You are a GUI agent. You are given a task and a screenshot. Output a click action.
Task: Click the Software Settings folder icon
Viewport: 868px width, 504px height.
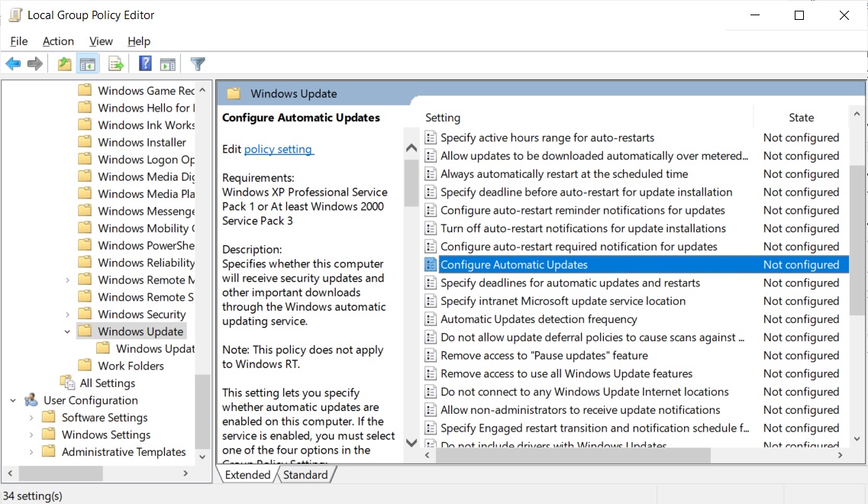point(49,417)
